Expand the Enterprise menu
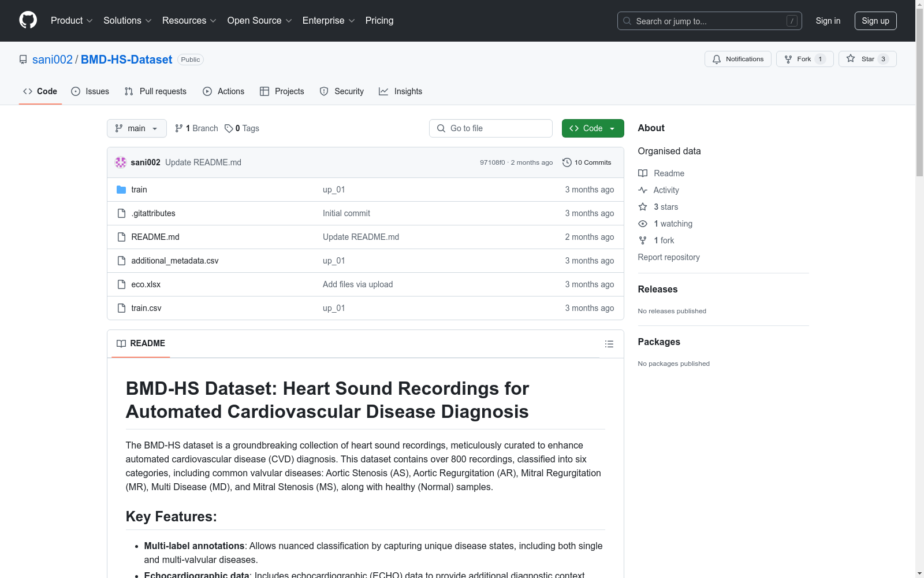This screenshot has height=578, width=924. (x=329, y=21)
